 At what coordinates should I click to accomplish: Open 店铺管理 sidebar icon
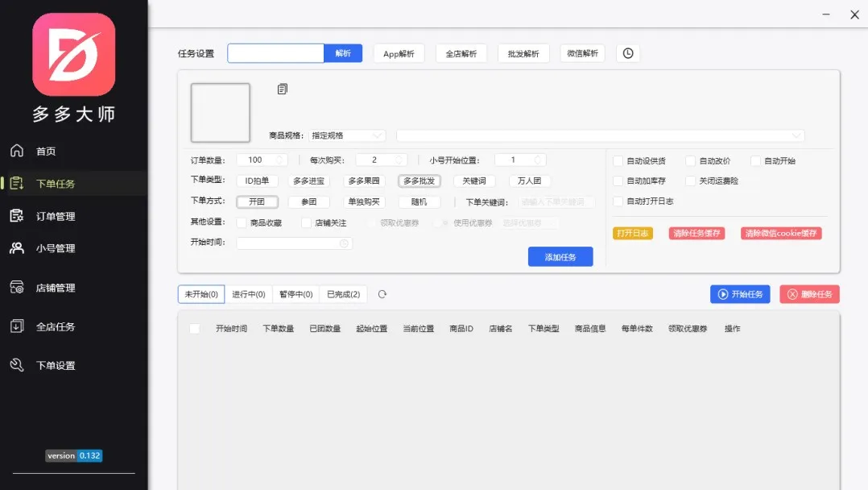[x=17, y=287]
